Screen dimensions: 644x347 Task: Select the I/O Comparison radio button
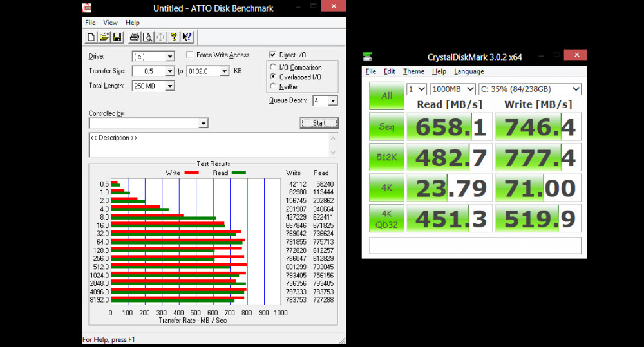(272, 67)
